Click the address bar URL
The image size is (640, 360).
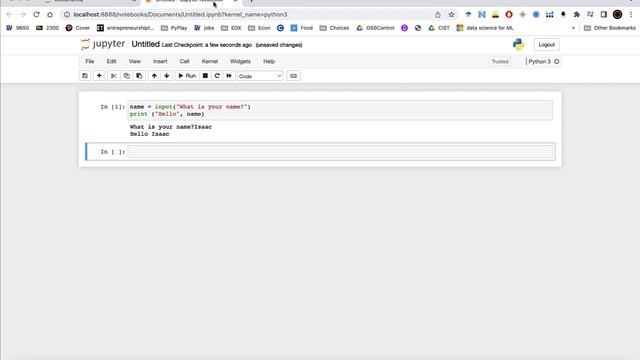point(180,15)
